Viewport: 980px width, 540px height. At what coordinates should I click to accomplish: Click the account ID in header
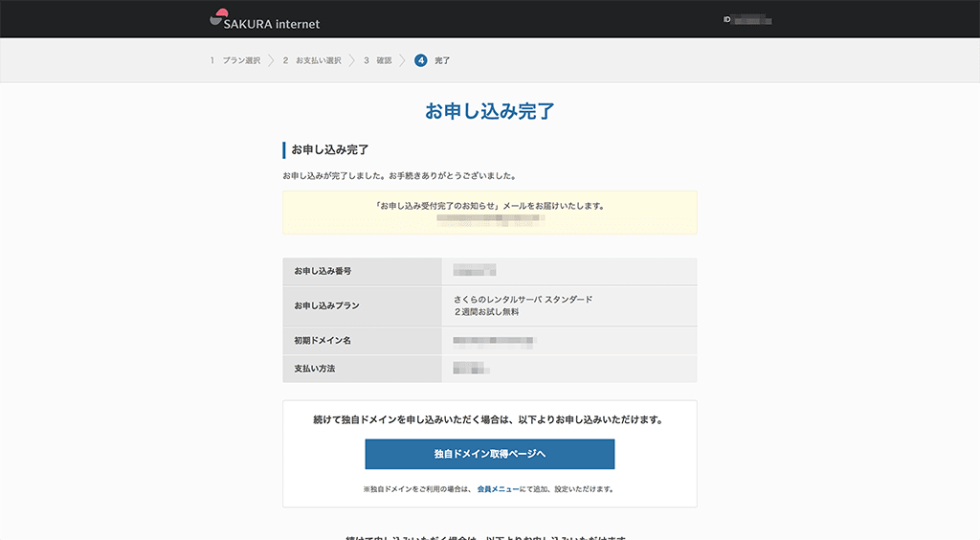pyautogui.click(x=747, y=20)
